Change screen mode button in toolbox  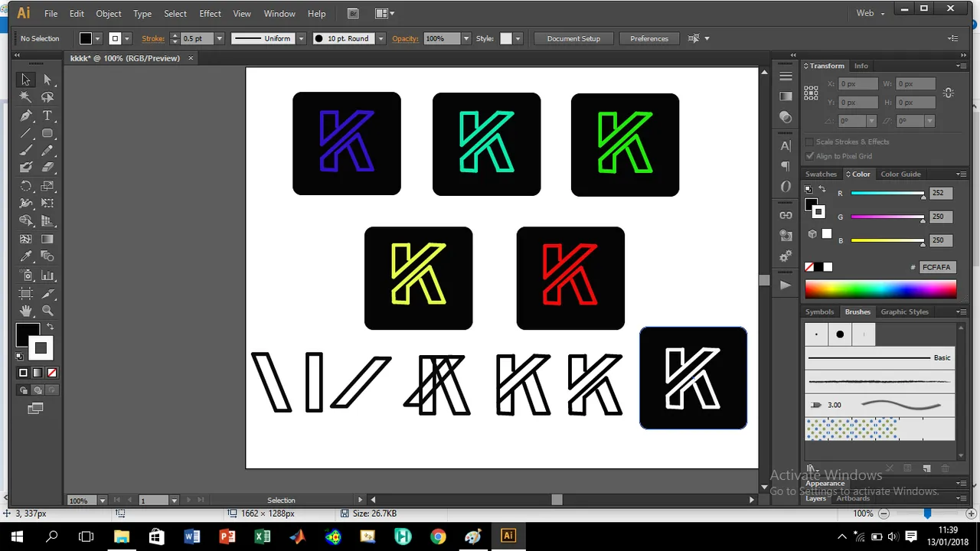[35, 409]
